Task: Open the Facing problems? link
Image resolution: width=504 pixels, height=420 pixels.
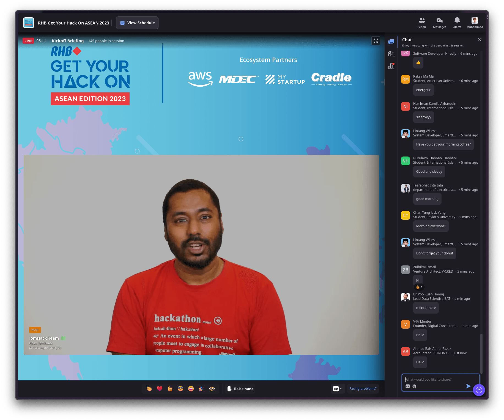Action: coord(363,389)
